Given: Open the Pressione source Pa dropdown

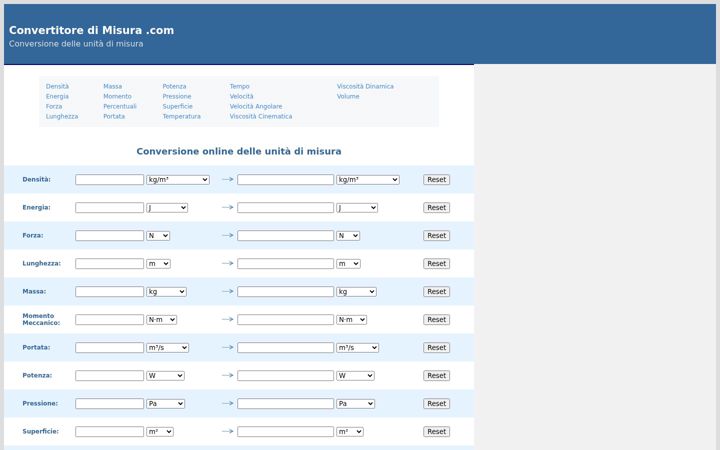Looking at the screenshot, I should pos(166,404).
